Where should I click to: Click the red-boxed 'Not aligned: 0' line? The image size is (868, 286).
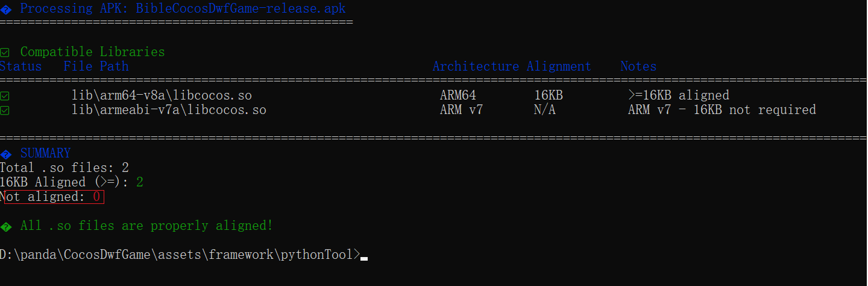[52, 197]
